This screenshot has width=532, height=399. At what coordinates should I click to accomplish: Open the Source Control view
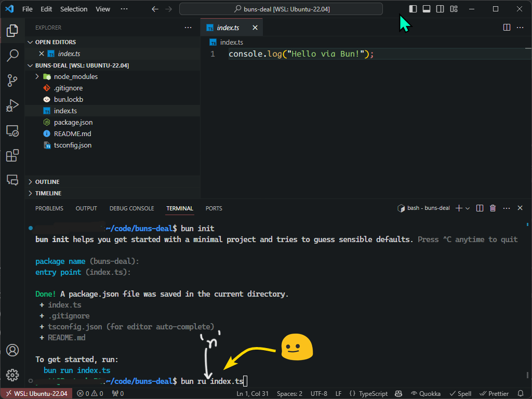tap(12, 81)
